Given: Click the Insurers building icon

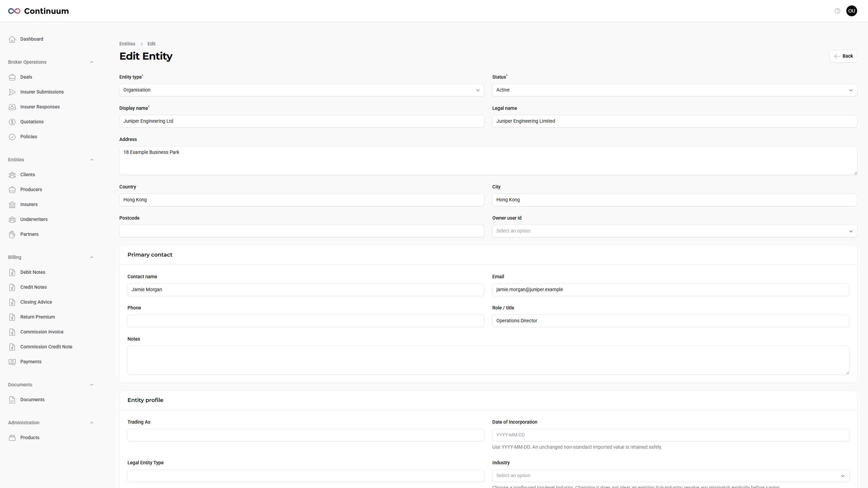Looking at the screenshot, I should (12, 205).
